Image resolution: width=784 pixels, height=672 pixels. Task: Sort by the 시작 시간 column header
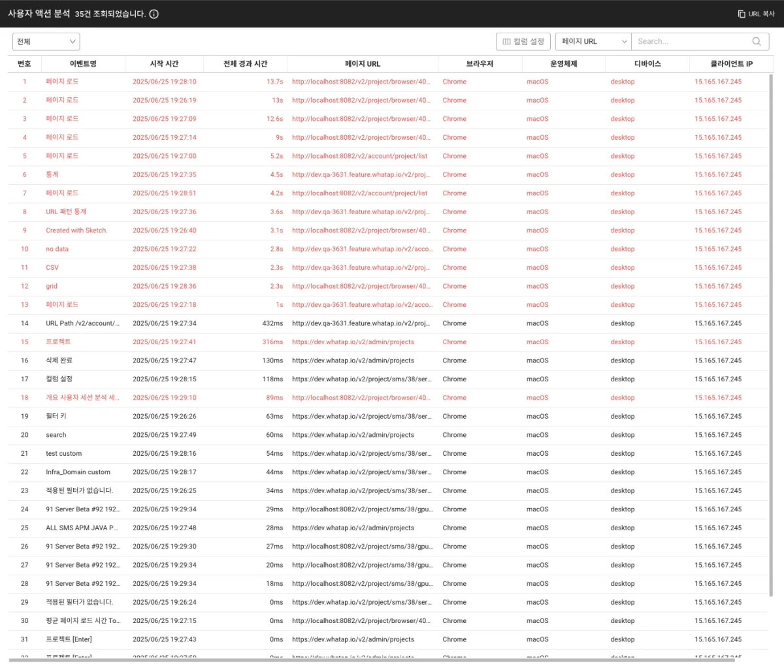point(164,63)
